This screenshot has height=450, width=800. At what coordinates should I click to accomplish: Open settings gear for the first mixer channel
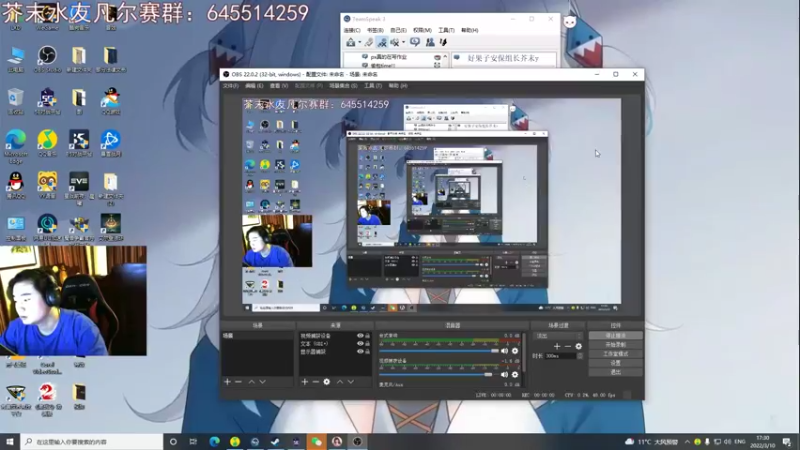point(515,351)
